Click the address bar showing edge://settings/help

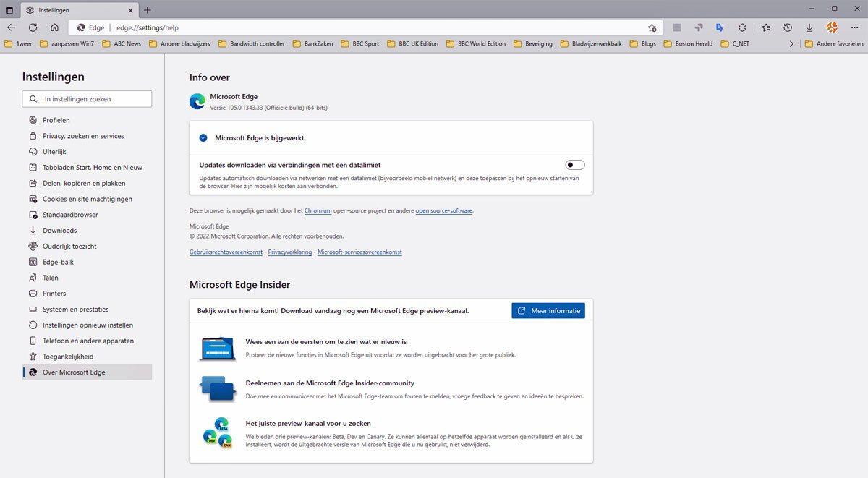coord(365,27)
